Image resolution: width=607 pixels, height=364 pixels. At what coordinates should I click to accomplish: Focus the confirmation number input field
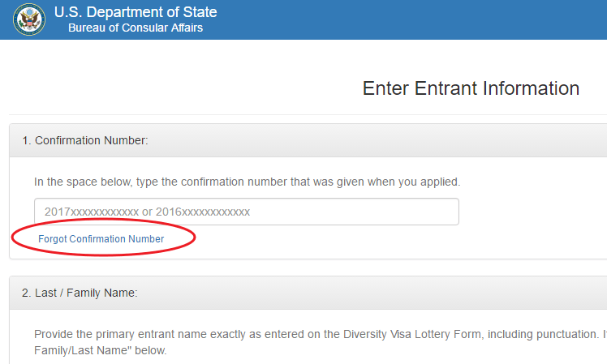246,212
